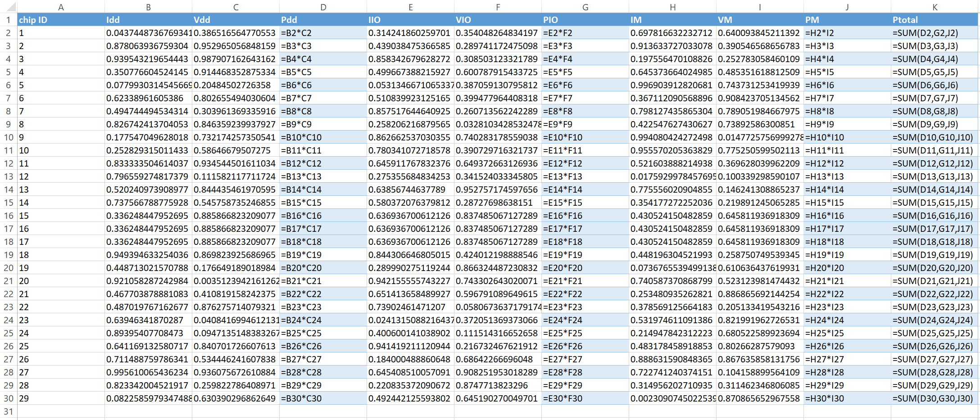This screenshot has width=980, height=420.
Task: Select the column K header
Action: click(935, 7)
